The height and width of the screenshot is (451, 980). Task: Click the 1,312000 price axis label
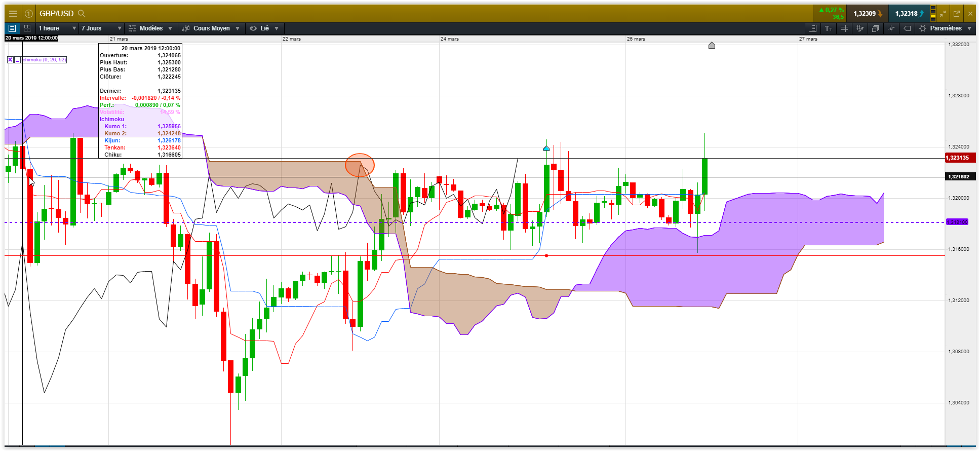[x=959, y=300]
